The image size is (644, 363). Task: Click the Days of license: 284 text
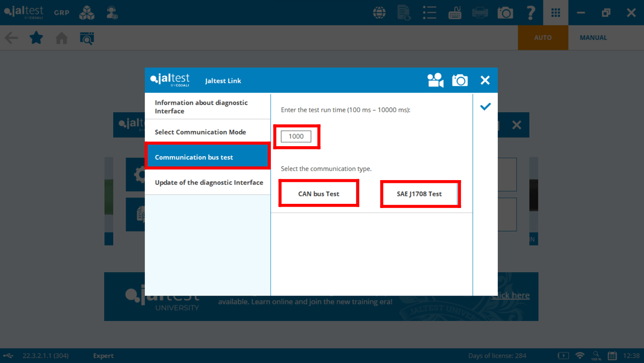click(497, 356)
